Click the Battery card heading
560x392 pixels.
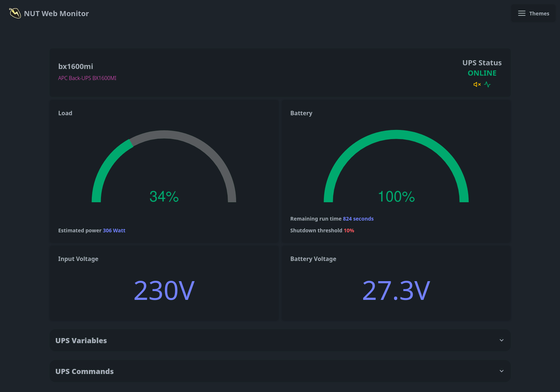(301, 113)
